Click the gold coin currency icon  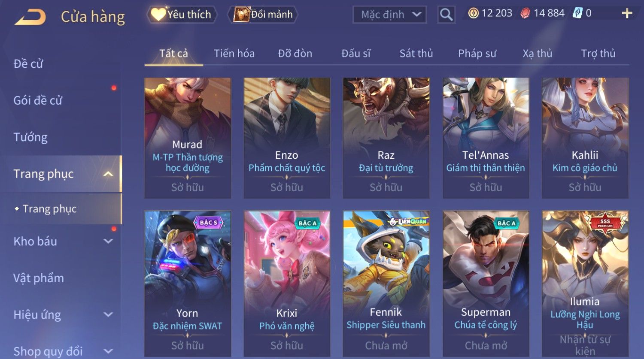473,13
